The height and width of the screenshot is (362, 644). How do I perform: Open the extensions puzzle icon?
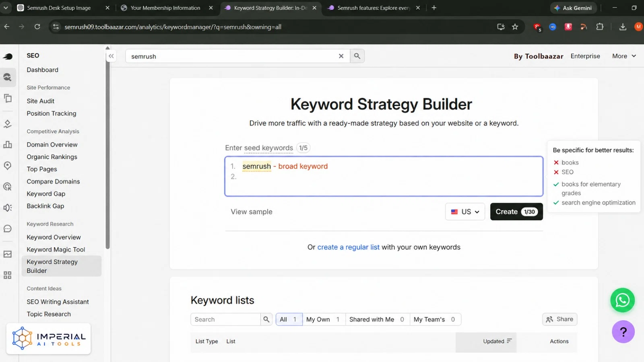click(600, 27)
